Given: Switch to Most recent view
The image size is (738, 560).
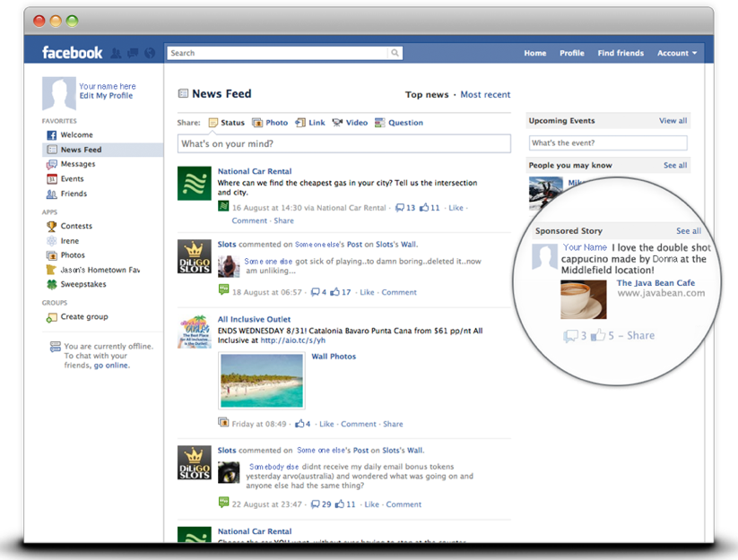Looking at the screenshot, I should [485, 94].
